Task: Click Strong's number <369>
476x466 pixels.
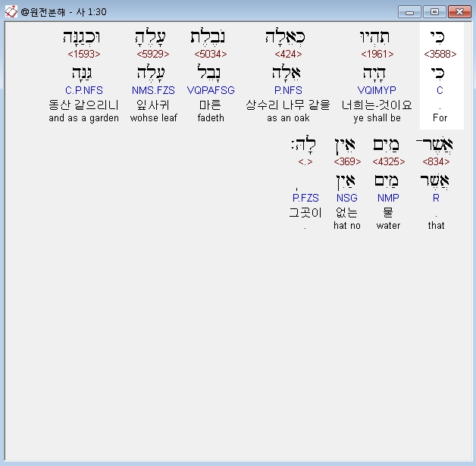Action: [x=347, y=161]
